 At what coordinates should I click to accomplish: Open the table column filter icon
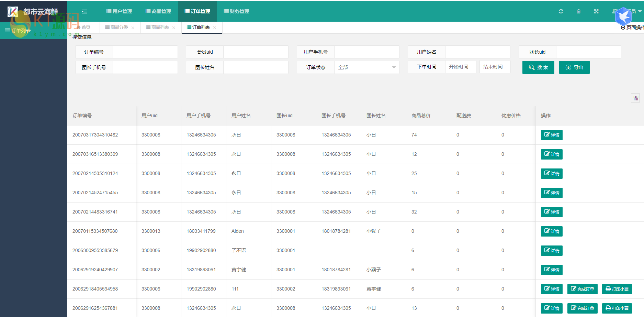636,98
